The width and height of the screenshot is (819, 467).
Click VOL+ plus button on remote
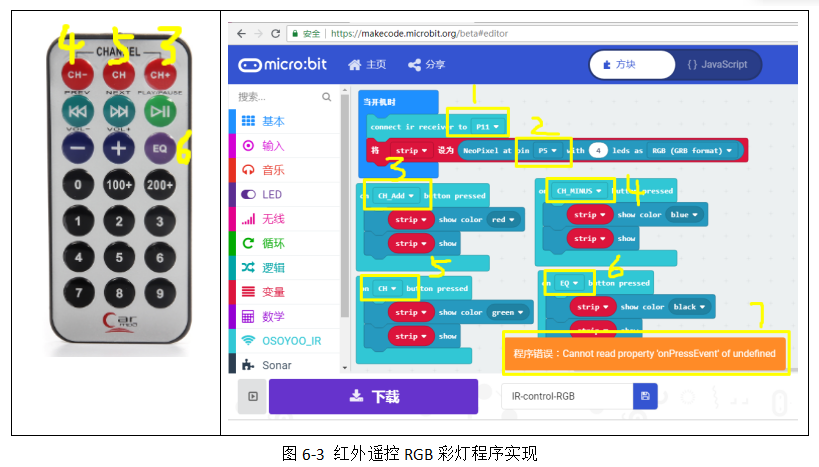pyautogui.click(x=119, y=148)
